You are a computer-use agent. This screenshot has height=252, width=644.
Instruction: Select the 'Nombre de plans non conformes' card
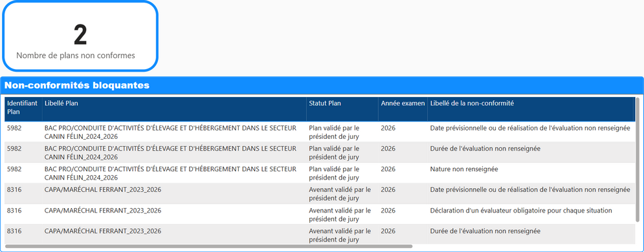point(80,36)
